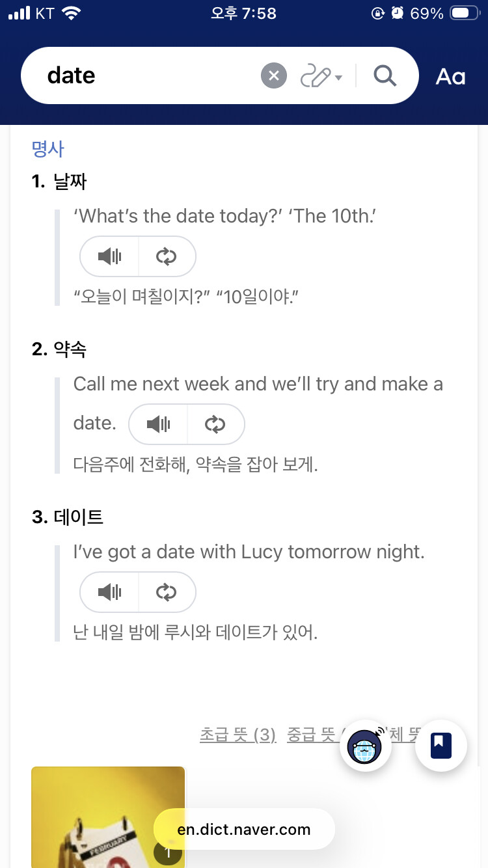Play audio for 'What's the date today?'

(109, 256)
